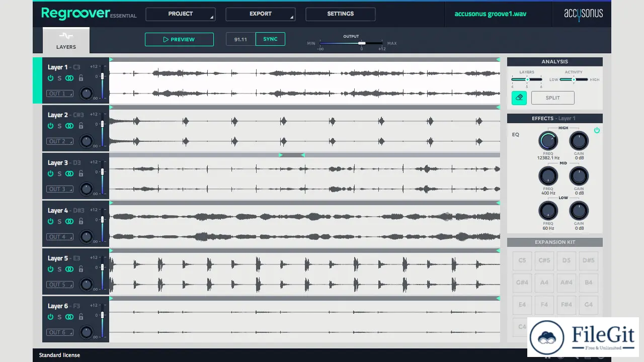Open the OUT 2 output dropdown

[x=60, y=141]
